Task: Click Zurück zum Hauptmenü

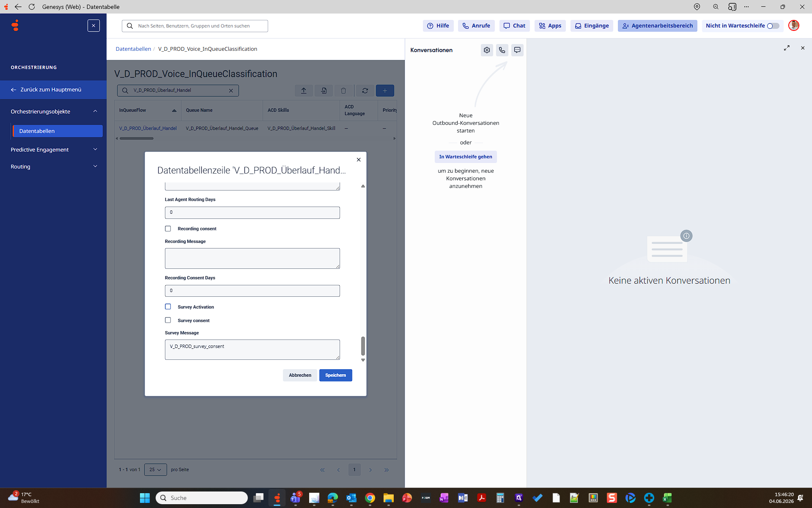Action: 53,90
